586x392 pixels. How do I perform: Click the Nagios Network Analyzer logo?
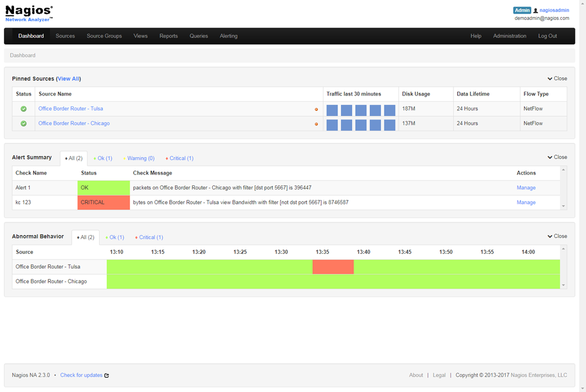(x=29, y=13)
